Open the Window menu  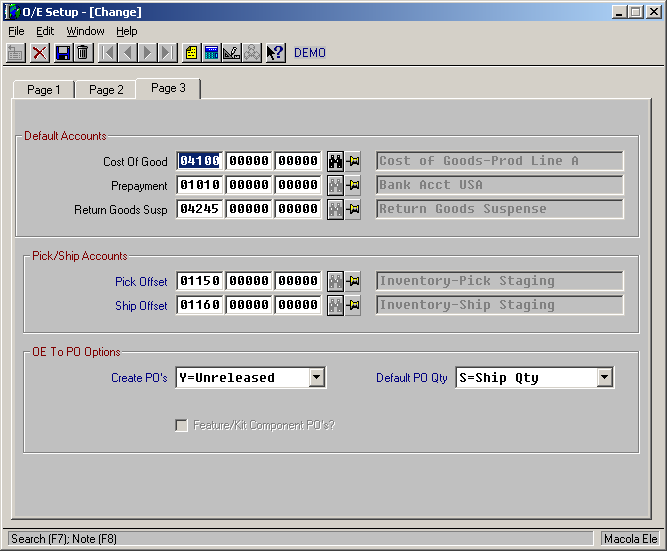coord(85,31)
